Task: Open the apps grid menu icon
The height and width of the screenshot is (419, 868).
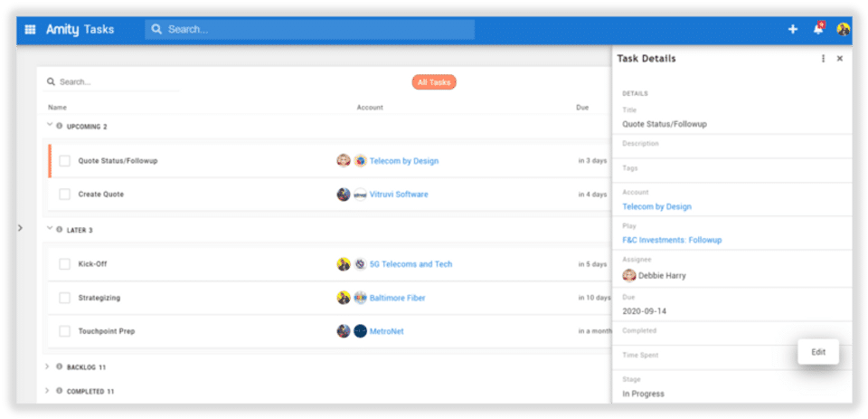Action: [x=30, y=29]
